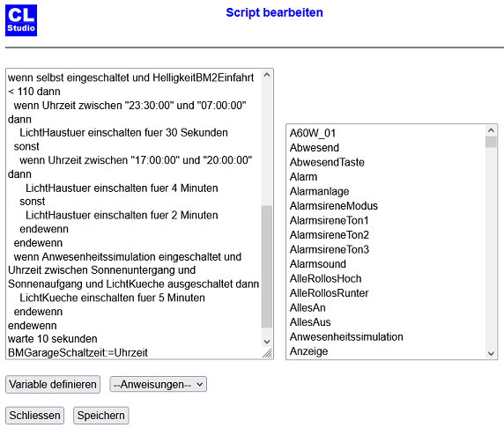This screenshot has width=504, height=435.
Task: Select Anwesenheitssimulation in the variable list
Action: coord(346,336)
